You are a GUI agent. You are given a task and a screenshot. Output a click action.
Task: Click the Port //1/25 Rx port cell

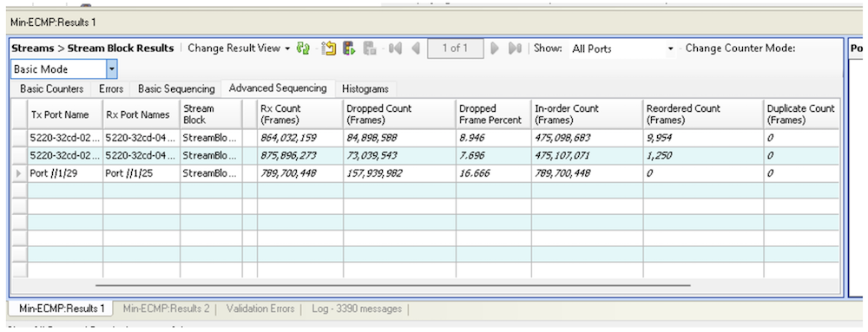coord(141,173)
